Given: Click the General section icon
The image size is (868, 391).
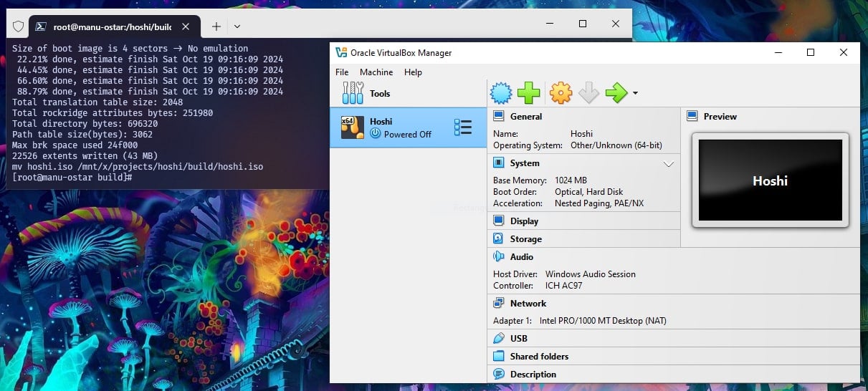Looking at the screenshot, I should [x=499, y=116].
